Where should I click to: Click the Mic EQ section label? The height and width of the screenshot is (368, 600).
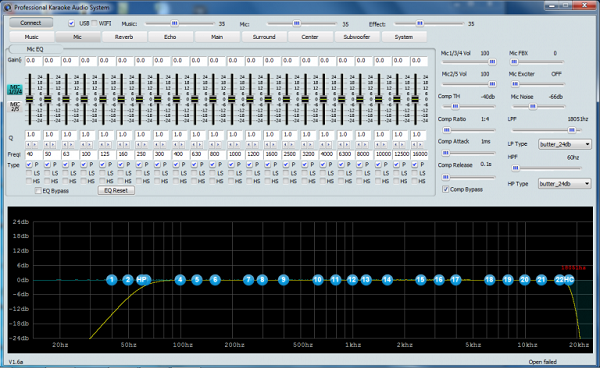tap(35, 49)
